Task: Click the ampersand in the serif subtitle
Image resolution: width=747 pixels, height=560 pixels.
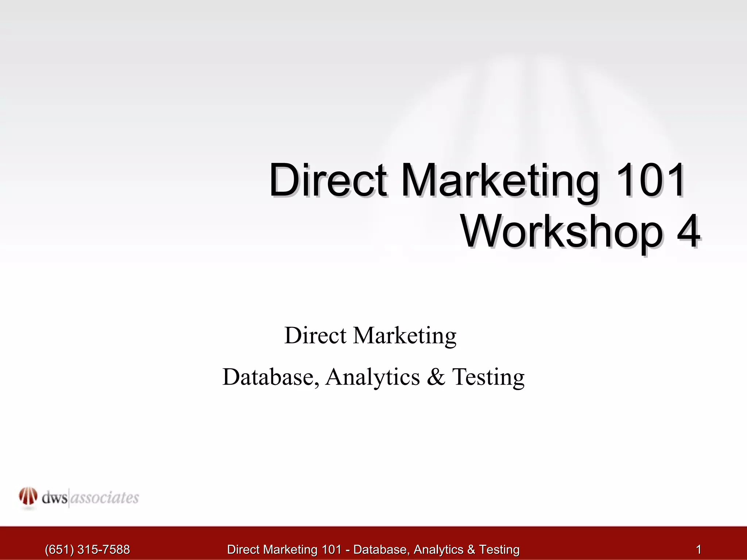Action: 436,377
